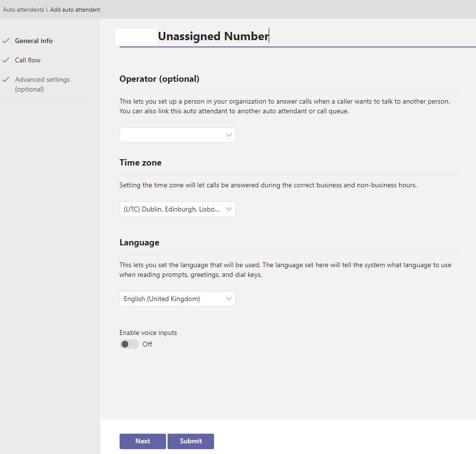The image size is (476, 454).
Task: Toggle the Enable voice inputs switch
Action: click(x=129, y=344)
